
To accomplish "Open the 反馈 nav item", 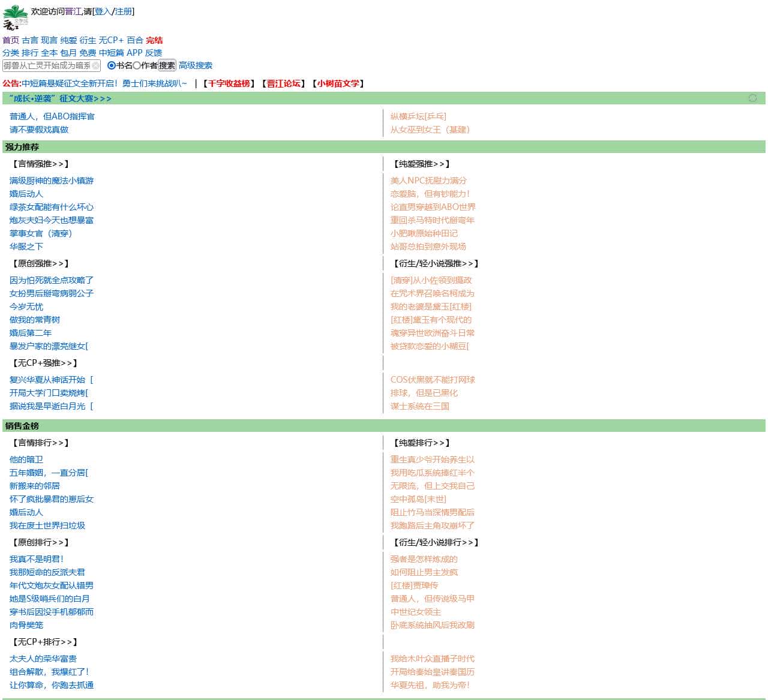I will (154, 53).
